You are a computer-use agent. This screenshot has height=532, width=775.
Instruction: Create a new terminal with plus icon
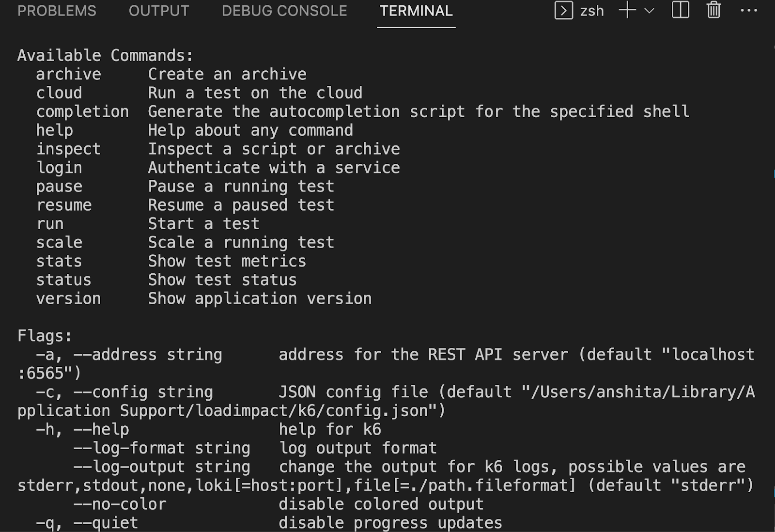(x=627, y=10)
